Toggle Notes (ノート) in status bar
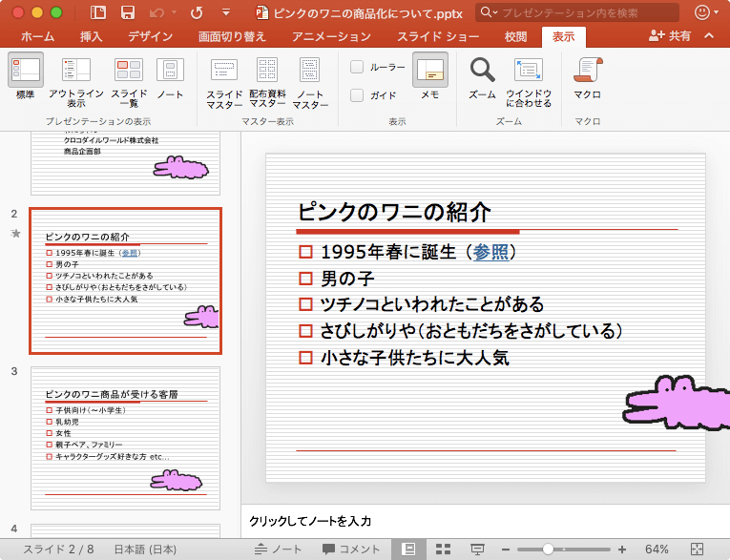Screen dimensions: 730x560 click(278, 550)
